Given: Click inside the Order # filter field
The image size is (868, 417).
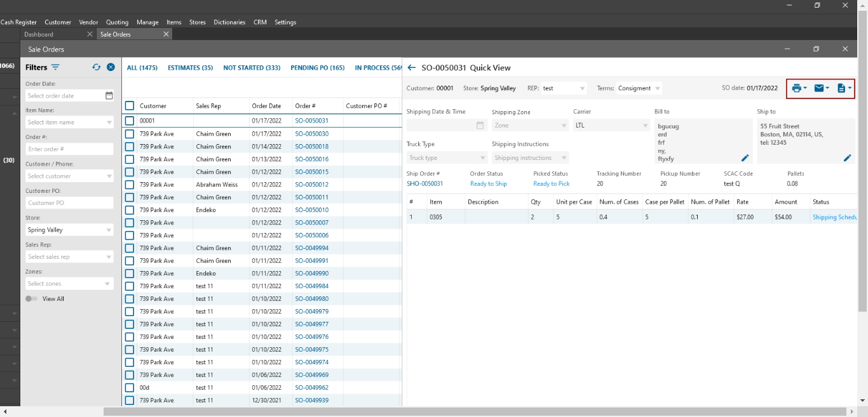Looking at the screenshot, I should tap(69, 149).
